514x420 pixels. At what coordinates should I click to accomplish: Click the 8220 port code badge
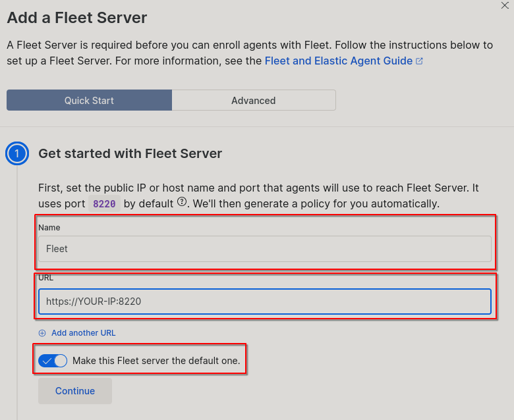pyautogui.click(x=104, y=204)
